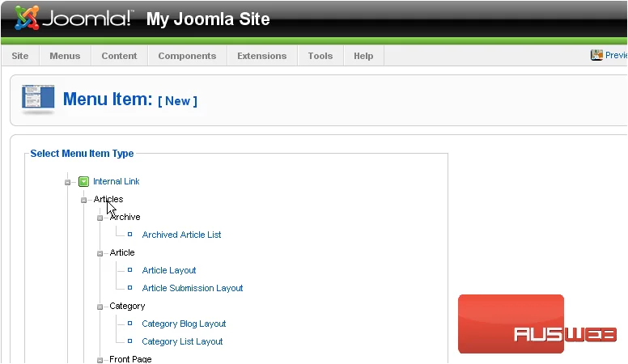Click the Category tree label
Screen dimensions: 628x364
pyautogui.click(x=127, y=306)
